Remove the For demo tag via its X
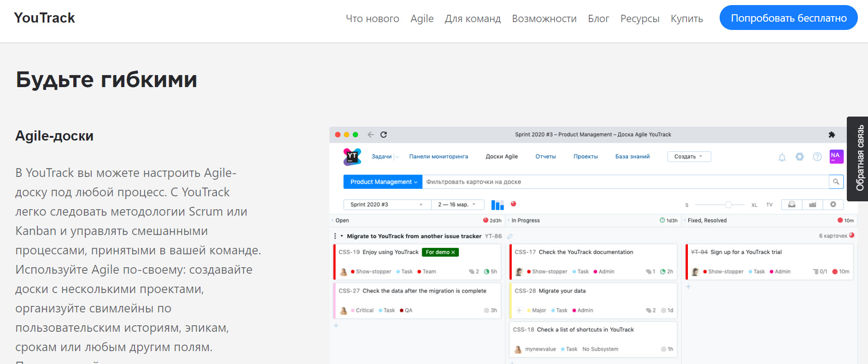The image size is (868, 364). (x=453, y=252)
